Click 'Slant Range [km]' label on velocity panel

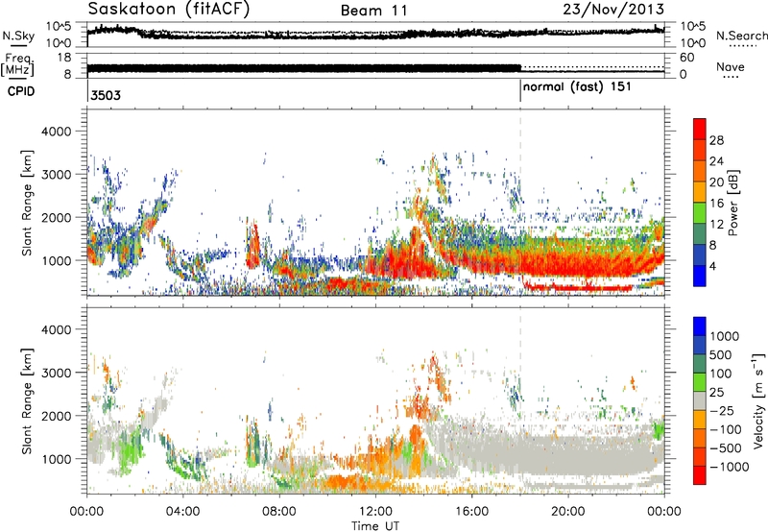27,401
